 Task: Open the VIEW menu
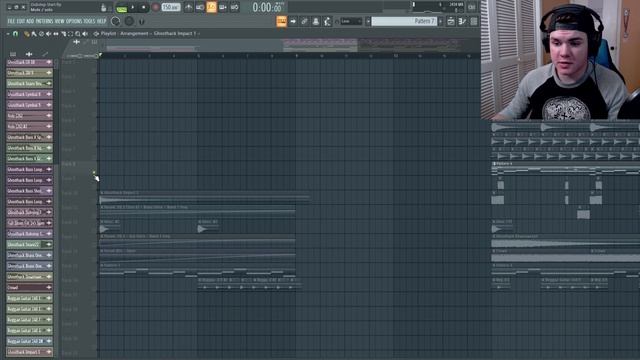[60, 21]
